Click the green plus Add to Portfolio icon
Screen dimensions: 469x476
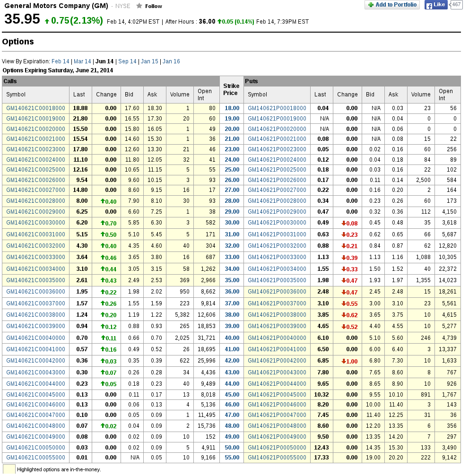coord(371,5)
